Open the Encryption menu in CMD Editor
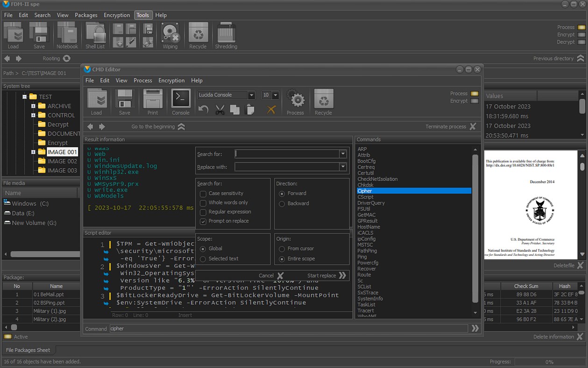This screenshot has width=588, height=368. [x=171, y=80]
